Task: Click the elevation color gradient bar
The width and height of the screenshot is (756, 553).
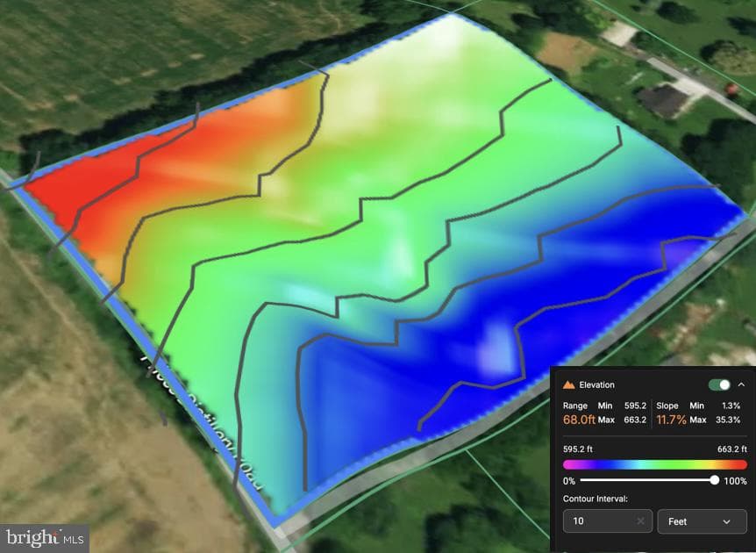Action: click(x=655, y=464)
